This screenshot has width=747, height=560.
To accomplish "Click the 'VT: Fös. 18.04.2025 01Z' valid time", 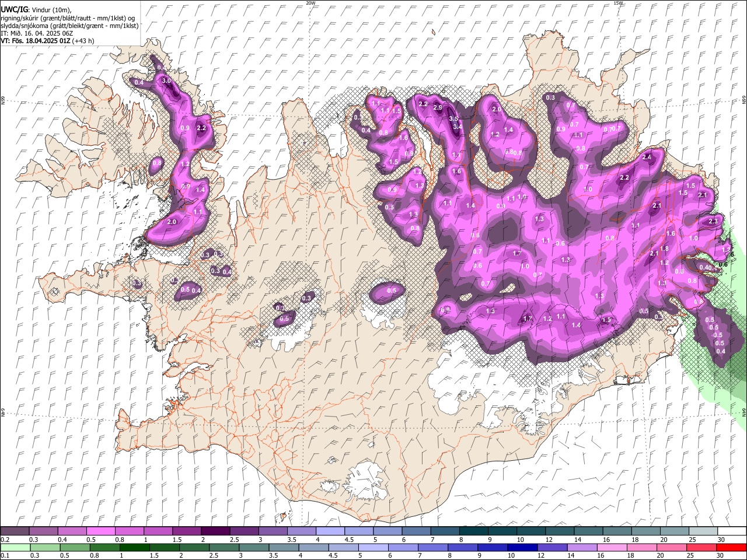I will (36, 41).
